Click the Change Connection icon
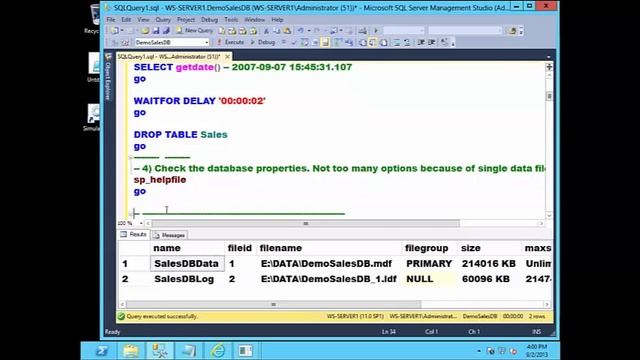The width and height of the screenshot is (640, 360). (x=125, y=42)
